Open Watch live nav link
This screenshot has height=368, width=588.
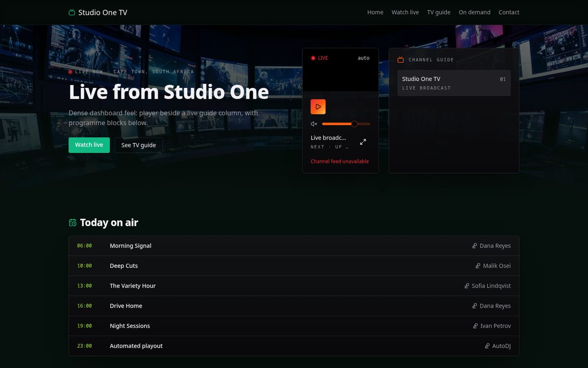405,12
